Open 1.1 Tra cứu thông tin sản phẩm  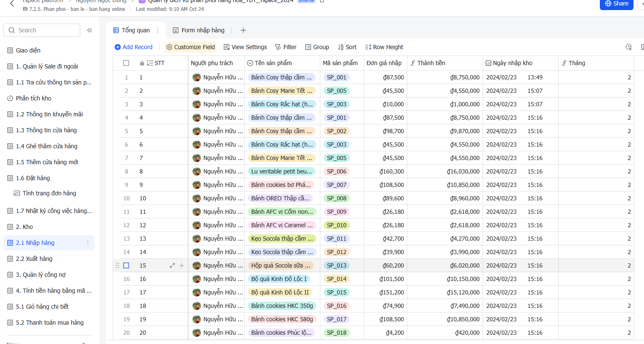point(49,82)
